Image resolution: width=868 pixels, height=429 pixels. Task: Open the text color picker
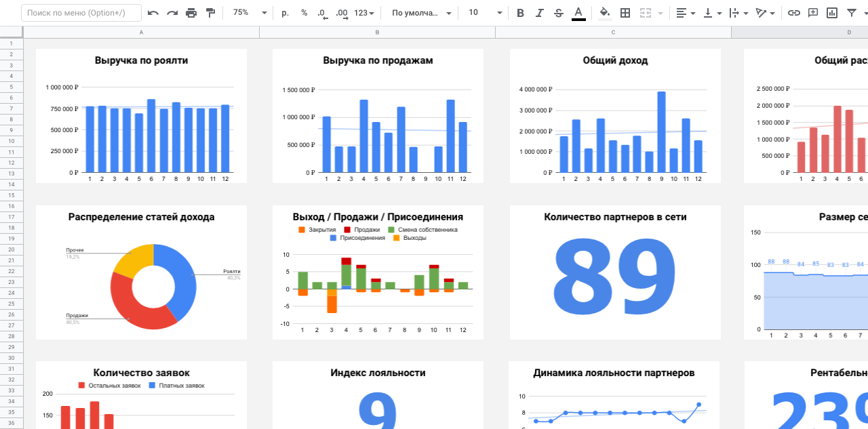coord(578,13)
